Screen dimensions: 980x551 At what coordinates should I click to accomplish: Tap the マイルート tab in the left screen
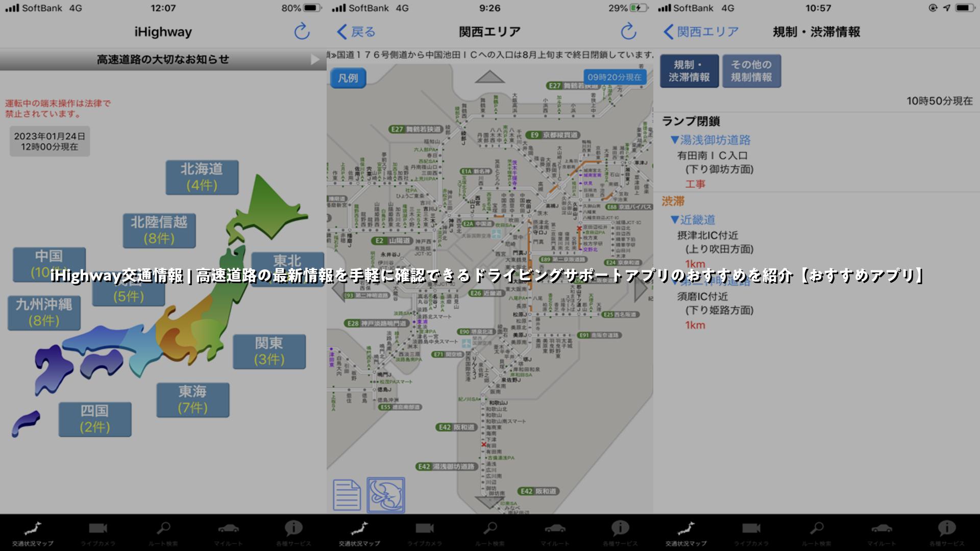click(x=229, y=533)
